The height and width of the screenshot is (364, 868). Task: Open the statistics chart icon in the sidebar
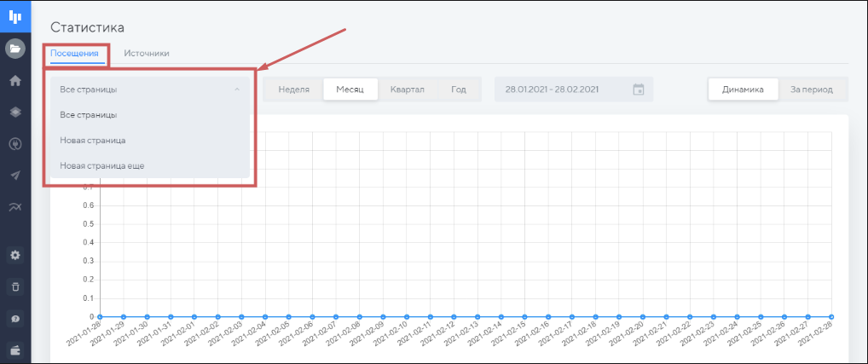click(14, 206)
